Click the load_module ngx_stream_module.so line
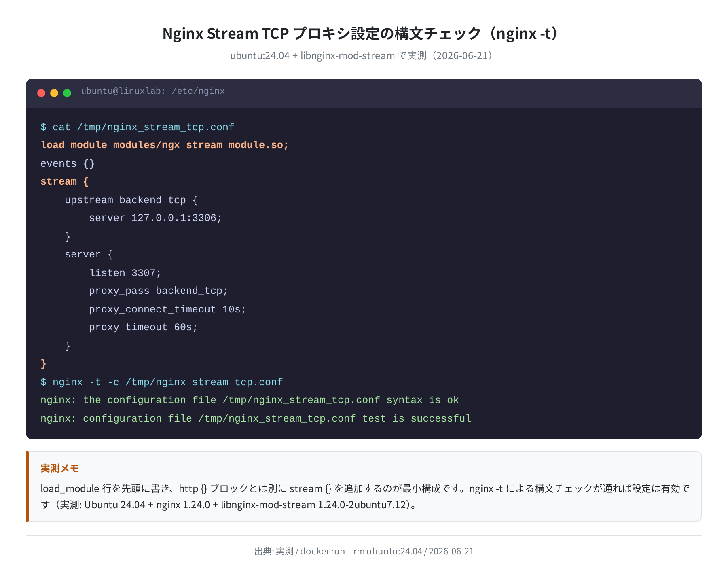Viewport: 728px width, 573px height. (165, 145)
